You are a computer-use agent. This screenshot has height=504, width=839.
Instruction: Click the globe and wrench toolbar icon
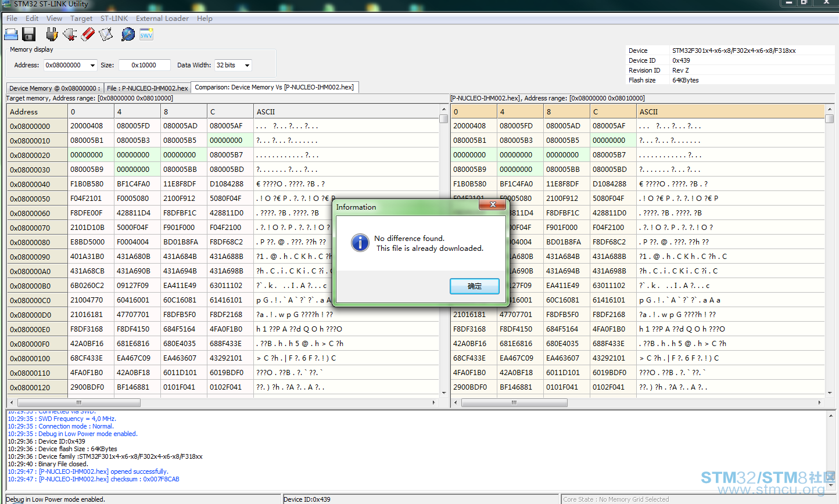coord(128,35)
